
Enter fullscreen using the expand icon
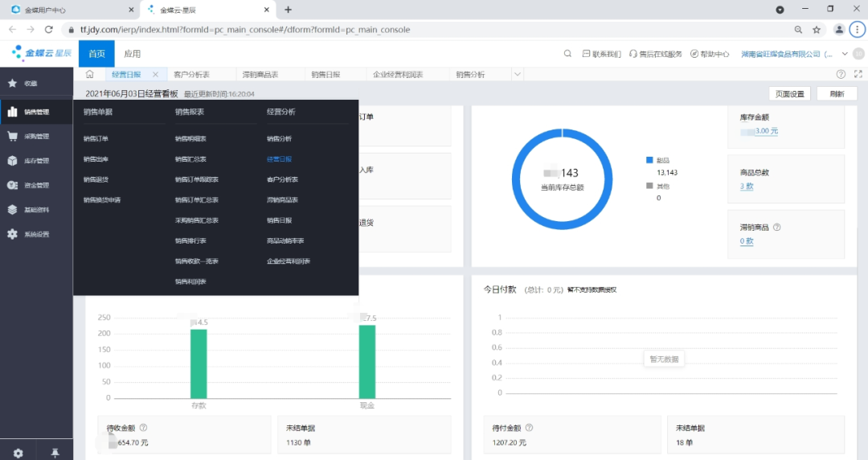click(858, 74)
